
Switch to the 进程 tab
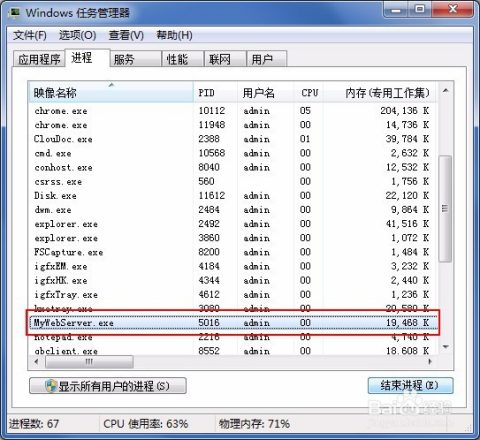(x=87, y=58)
